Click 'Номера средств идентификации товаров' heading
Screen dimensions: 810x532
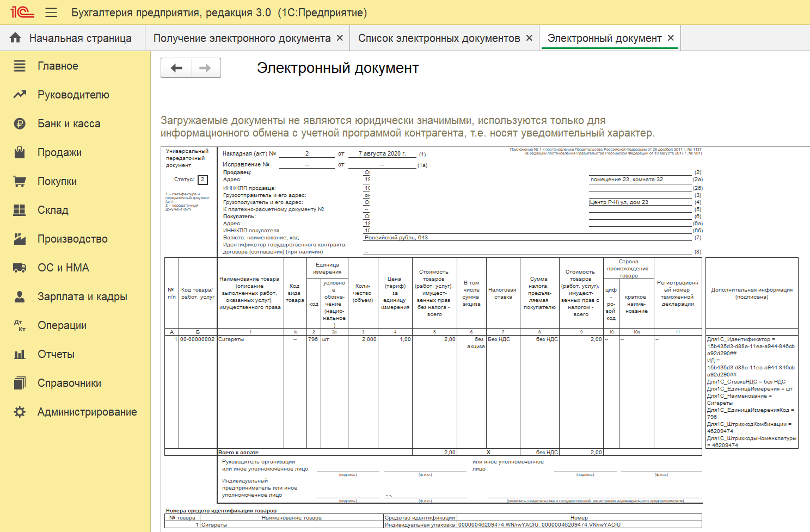[221, 511]
